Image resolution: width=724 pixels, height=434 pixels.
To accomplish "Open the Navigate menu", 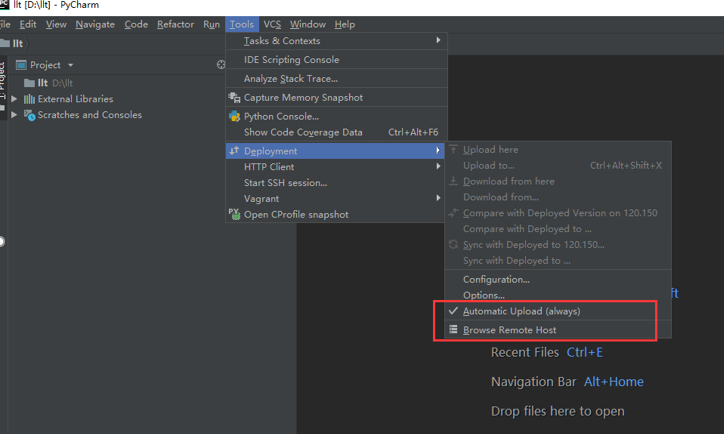I will point(95,24).
